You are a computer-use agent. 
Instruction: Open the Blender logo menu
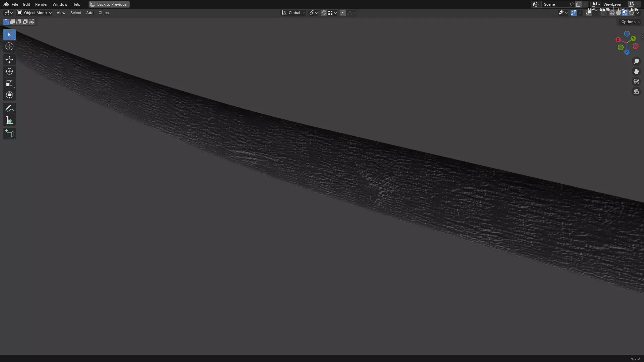tap(6, 4)
